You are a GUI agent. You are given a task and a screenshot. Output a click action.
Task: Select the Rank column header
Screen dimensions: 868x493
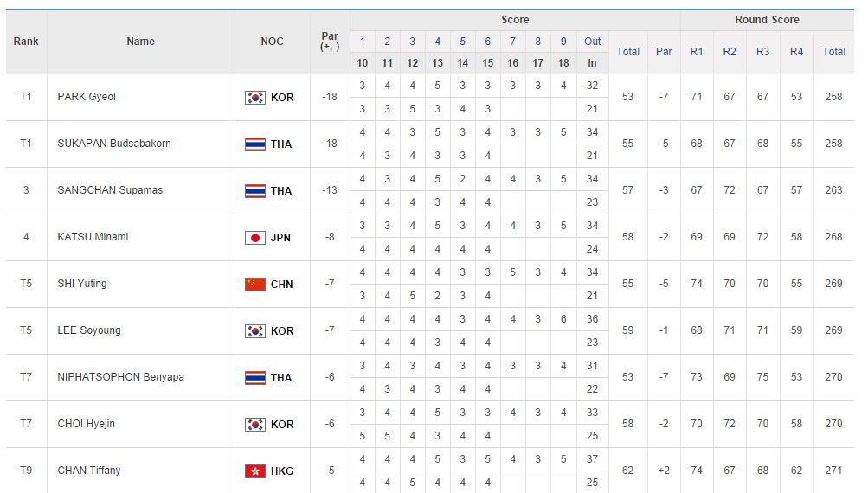click(26, 42)
